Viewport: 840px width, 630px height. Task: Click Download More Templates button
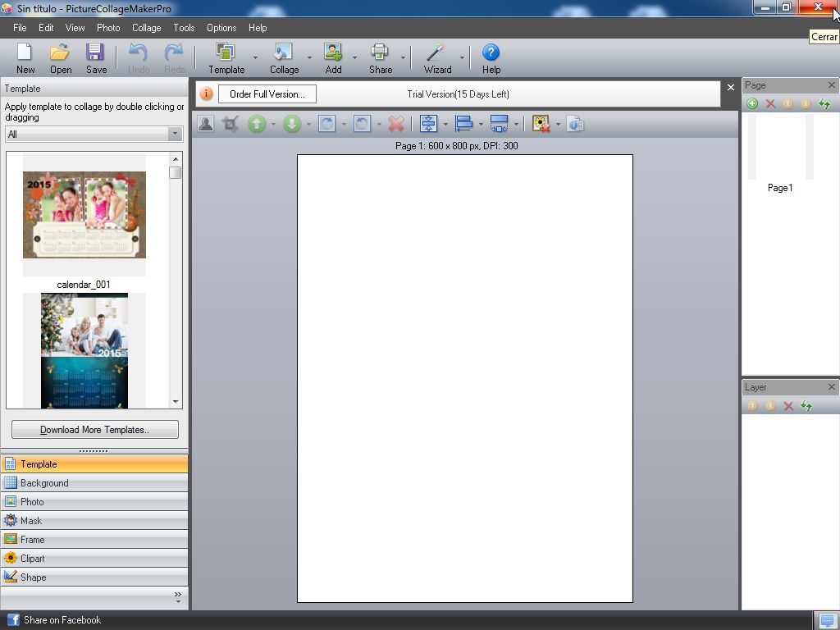click(94, 430)
